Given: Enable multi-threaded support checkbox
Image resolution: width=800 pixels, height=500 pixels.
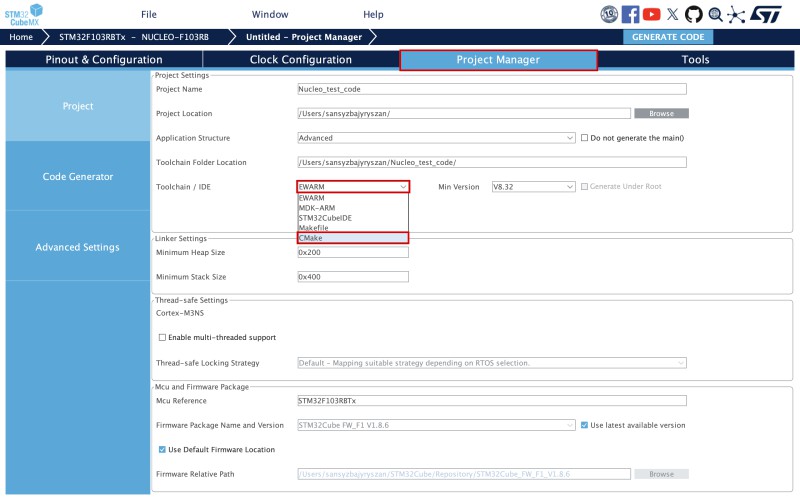Looking at the screenshot, I should pos(162,337).
